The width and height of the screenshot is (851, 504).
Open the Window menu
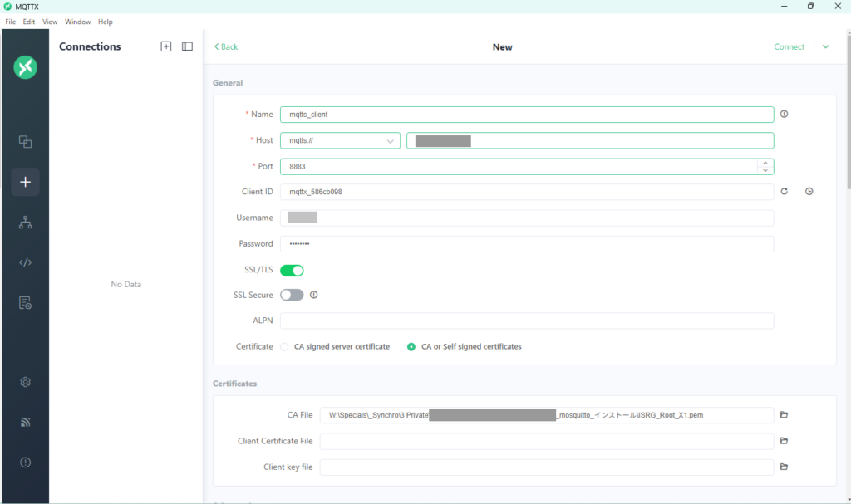77,22
